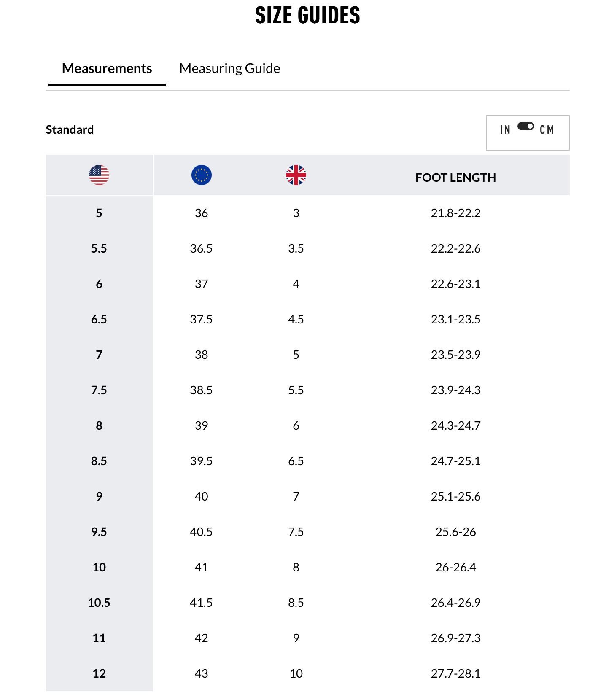The image size is (598, 700).
Task: Switch to the Measuring Guide tab
Action: pyautogui.click(x=229, y=68)
